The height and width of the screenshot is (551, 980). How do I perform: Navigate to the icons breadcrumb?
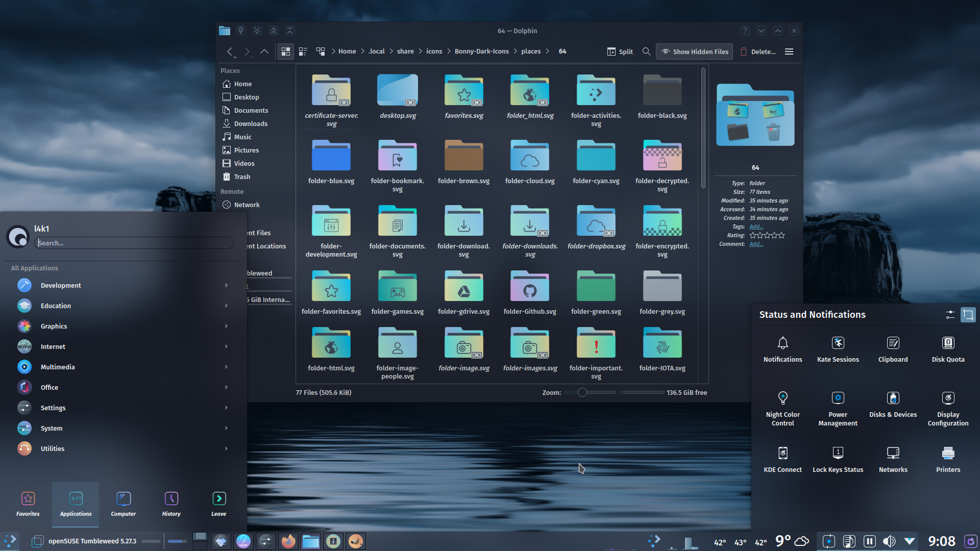pos(434,52)
